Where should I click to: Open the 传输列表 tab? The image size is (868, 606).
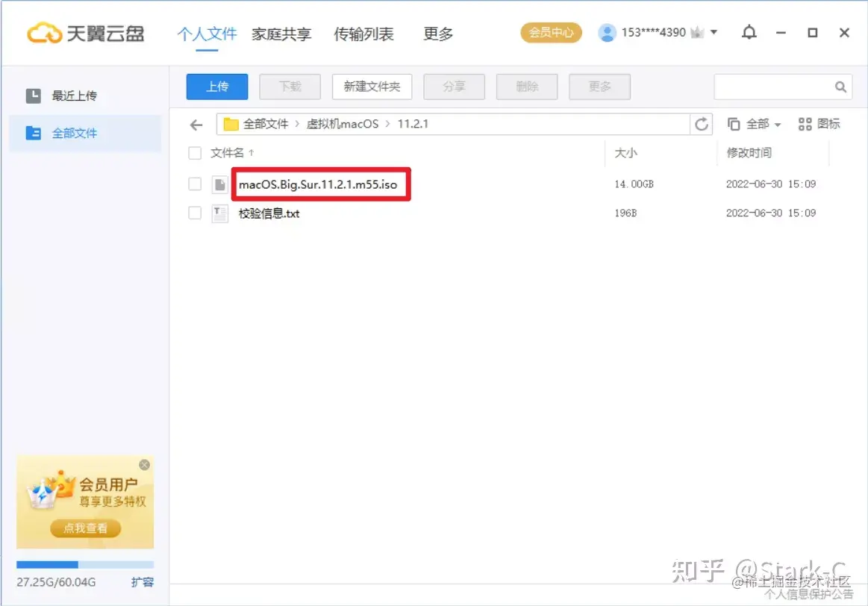[363, 34]
